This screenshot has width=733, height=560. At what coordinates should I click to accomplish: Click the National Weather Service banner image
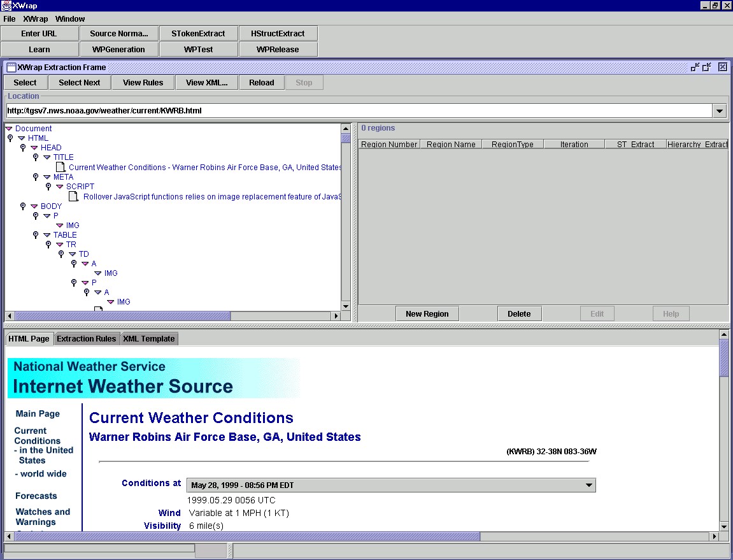(x=153, y=378)
